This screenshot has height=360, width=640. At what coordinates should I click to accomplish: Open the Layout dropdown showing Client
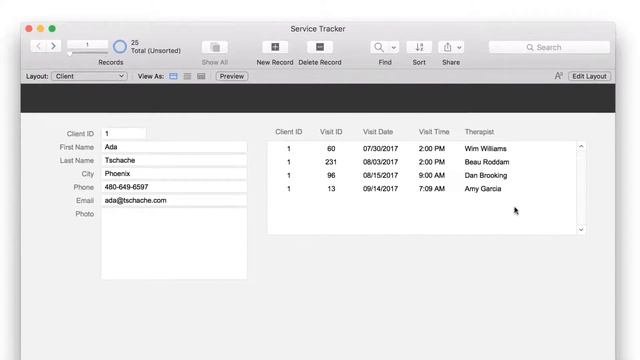tap(89, 76)
